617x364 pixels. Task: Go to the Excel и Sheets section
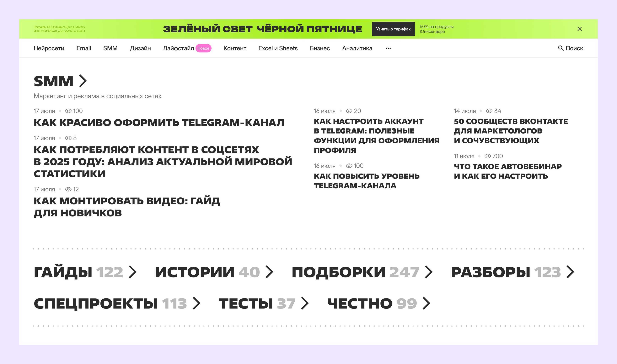278,48
